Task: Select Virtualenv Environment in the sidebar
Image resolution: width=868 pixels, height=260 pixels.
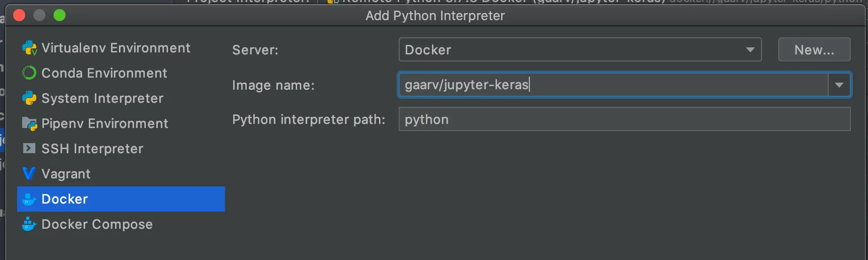Action: pos(116,48)
